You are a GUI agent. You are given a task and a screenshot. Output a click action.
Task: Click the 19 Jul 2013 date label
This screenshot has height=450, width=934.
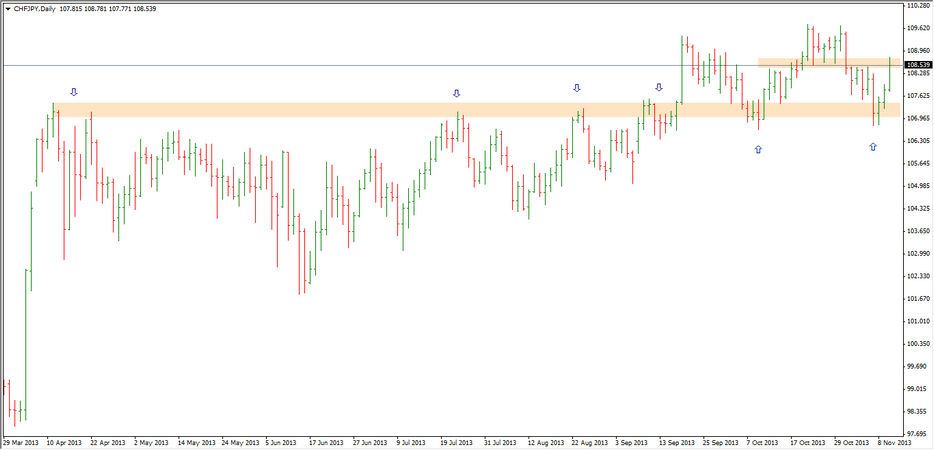455,441
